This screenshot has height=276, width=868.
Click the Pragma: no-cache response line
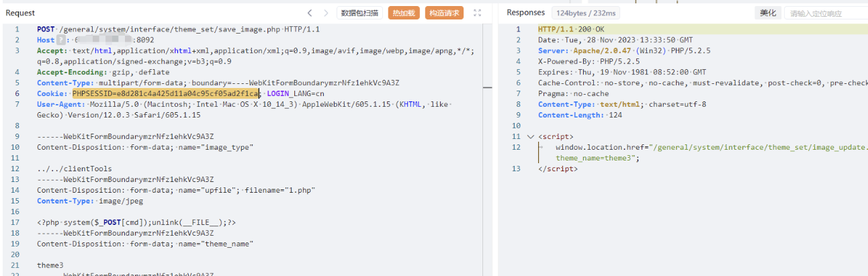tap(574, 93)
